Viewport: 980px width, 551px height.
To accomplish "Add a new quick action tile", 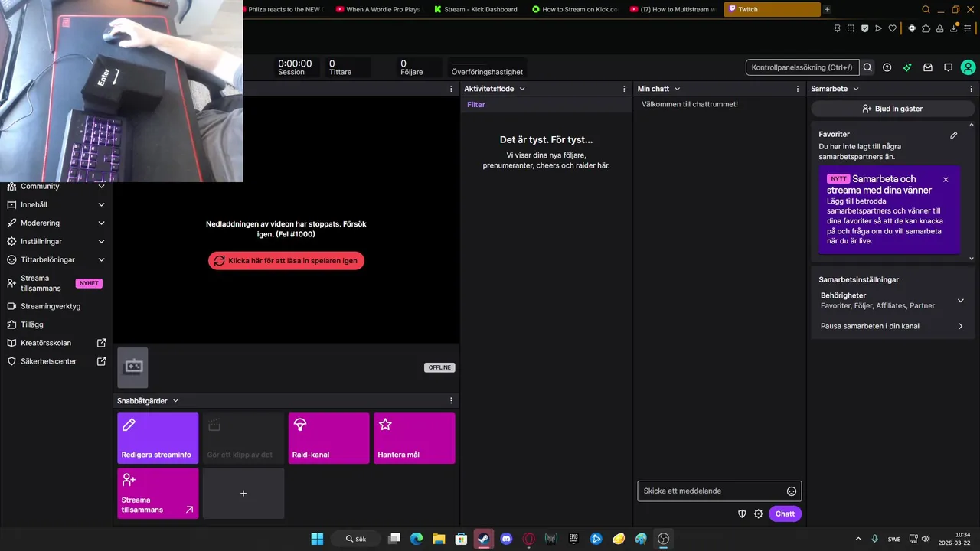I will [243, 494].
